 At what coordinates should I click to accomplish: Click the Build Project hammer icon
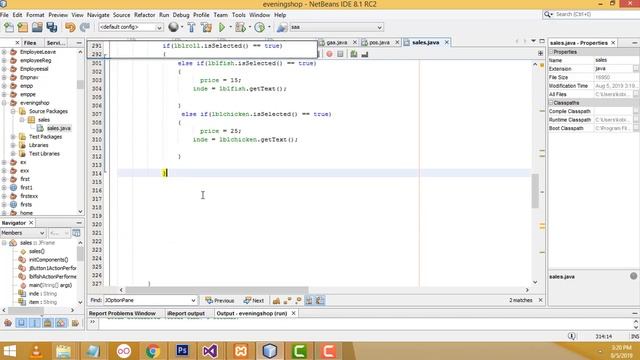click(191, 27)
